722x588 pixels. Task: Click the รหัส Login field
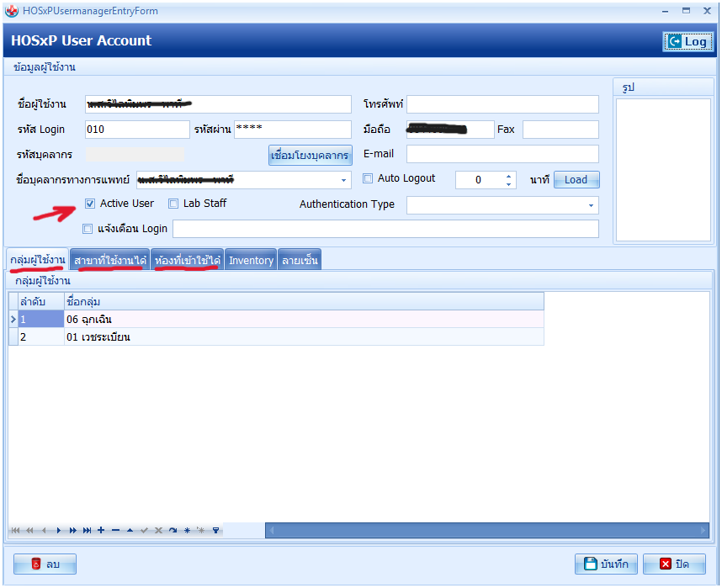click(137, 130)
